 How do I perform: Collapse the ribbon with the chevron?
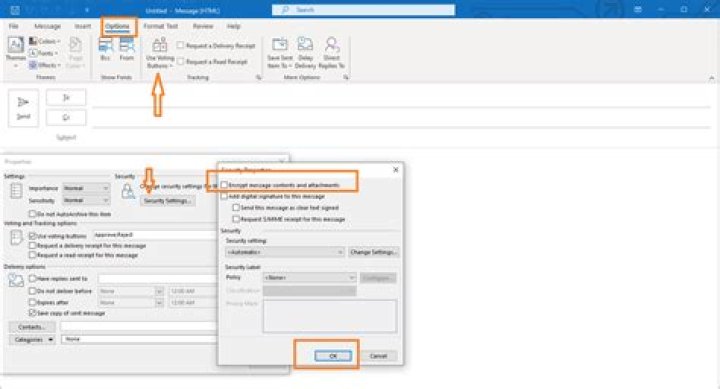tap(711, 78)
